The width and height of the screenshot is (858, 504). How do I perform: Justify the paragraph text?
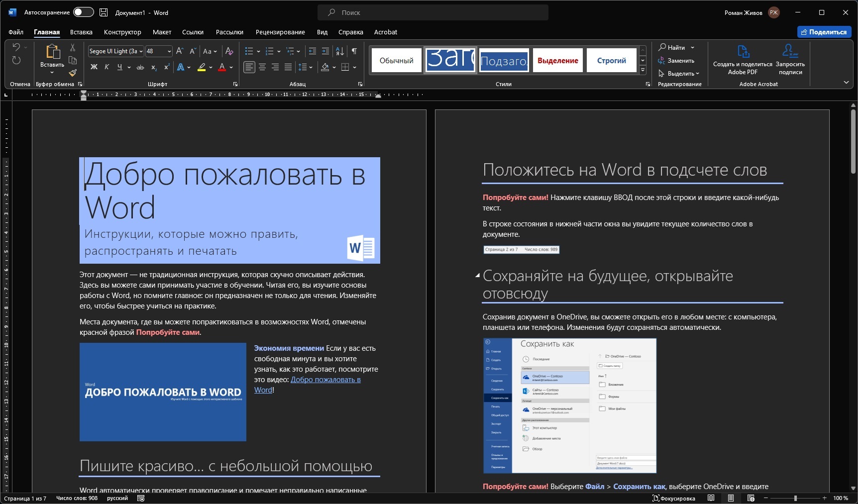point(288,67)
